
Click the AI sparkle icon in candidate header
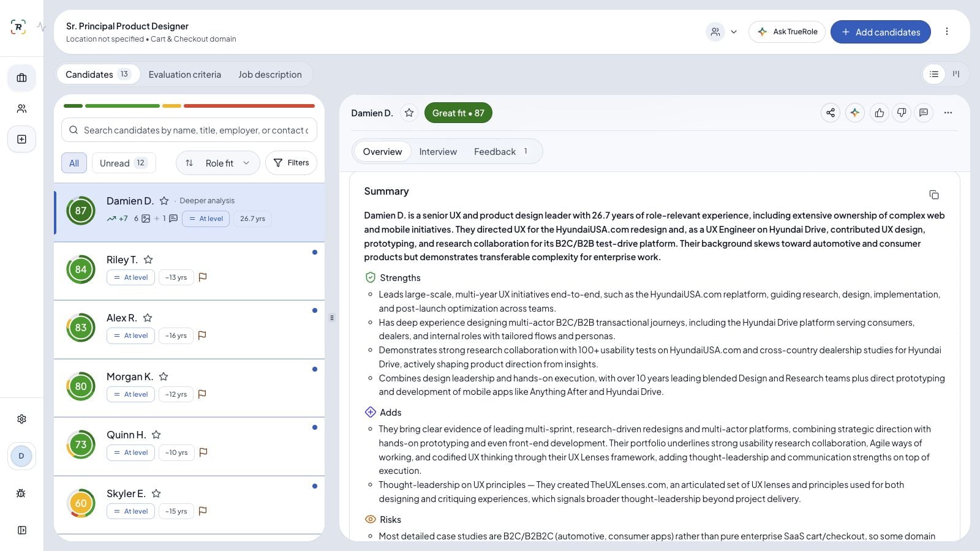854,113
